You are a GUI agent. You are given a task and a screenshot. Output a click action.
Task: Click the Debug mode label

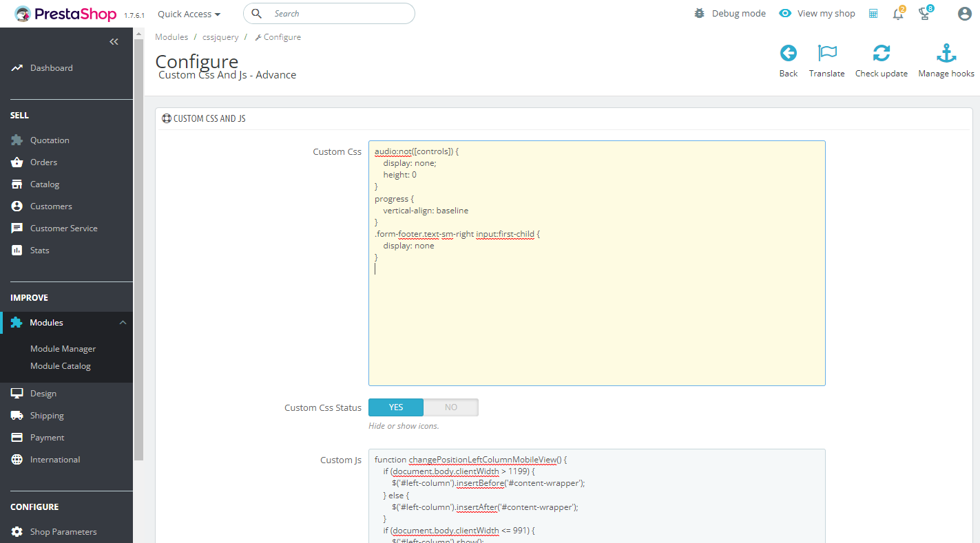click(x=739, y=14)
